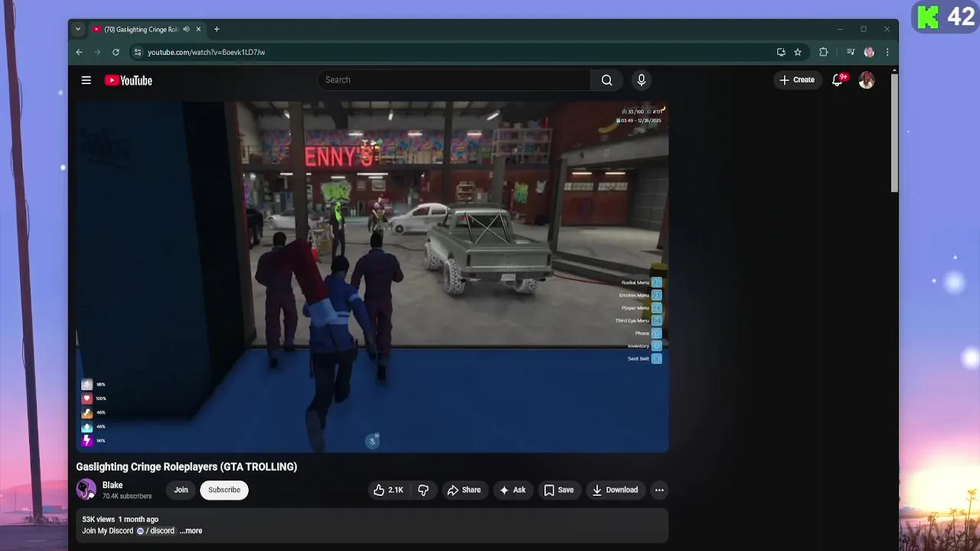980x551 pixels.
Task: Click the Share button
Action: coord(464,490)
